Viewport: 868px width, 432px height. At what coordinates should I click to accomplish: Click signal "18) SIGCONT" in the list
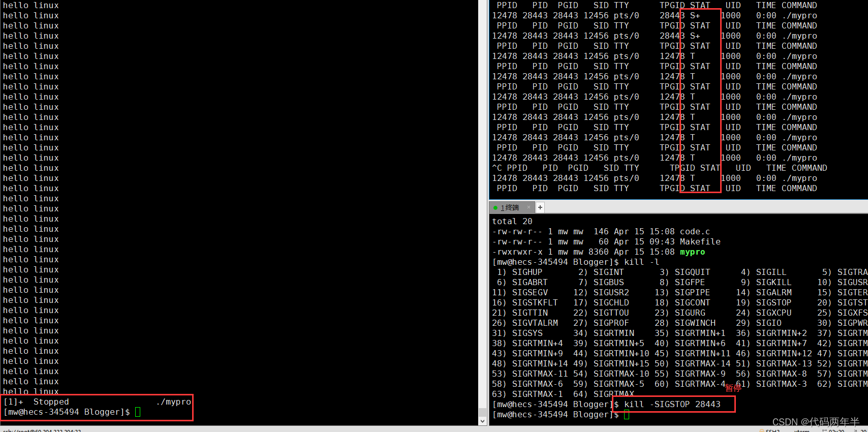tap(682, 303)
